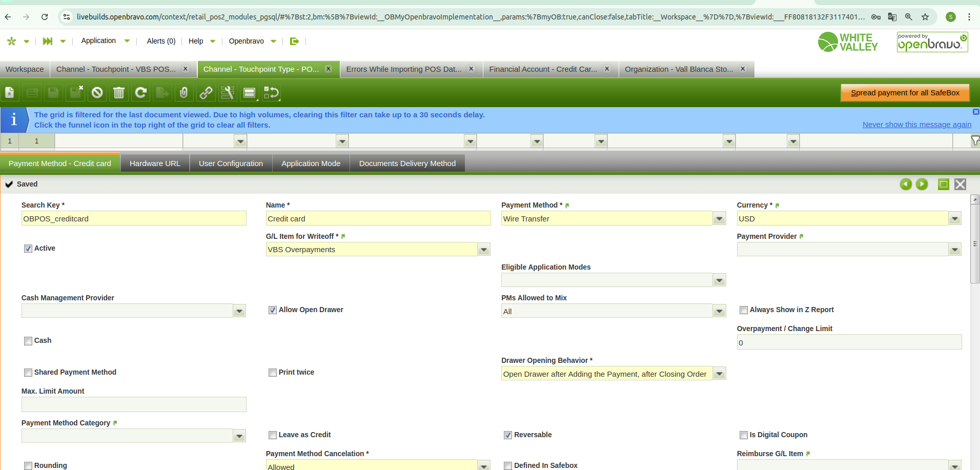Click Never show this message again link
The width and height of the screenshot is (980, 470).
click(916, 125)
